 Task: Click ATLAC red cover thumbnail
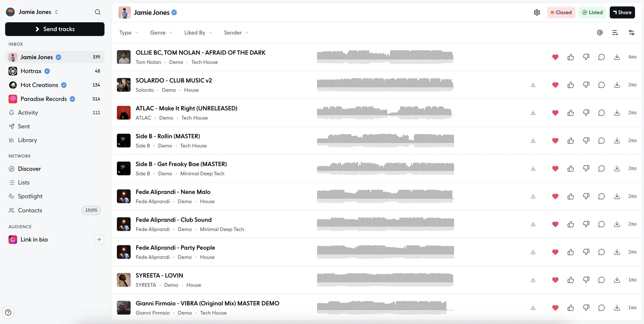[x=124, y=112]
